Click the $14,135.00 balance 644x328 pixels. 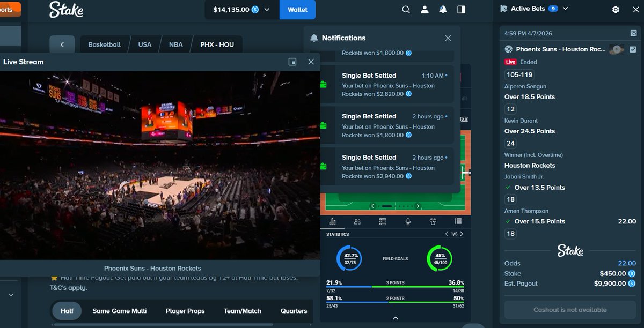tap(231, 10)
